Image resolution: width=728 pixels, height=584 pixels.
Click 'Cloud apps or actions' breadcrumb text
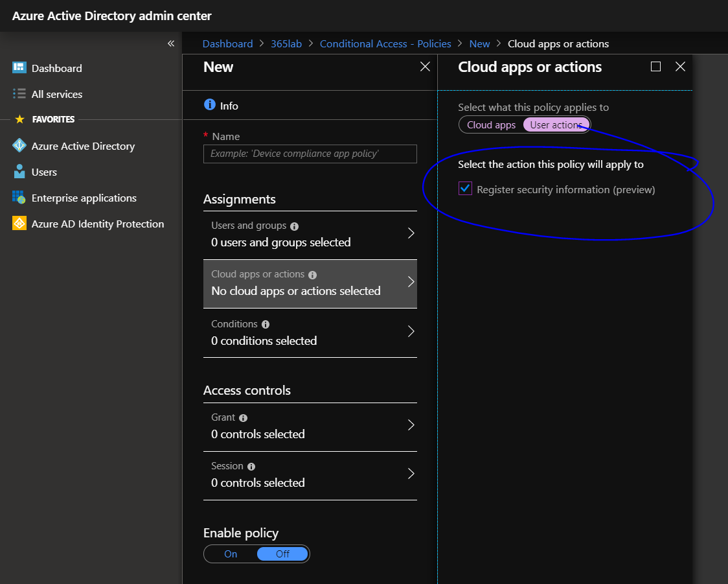coord(558,43)
